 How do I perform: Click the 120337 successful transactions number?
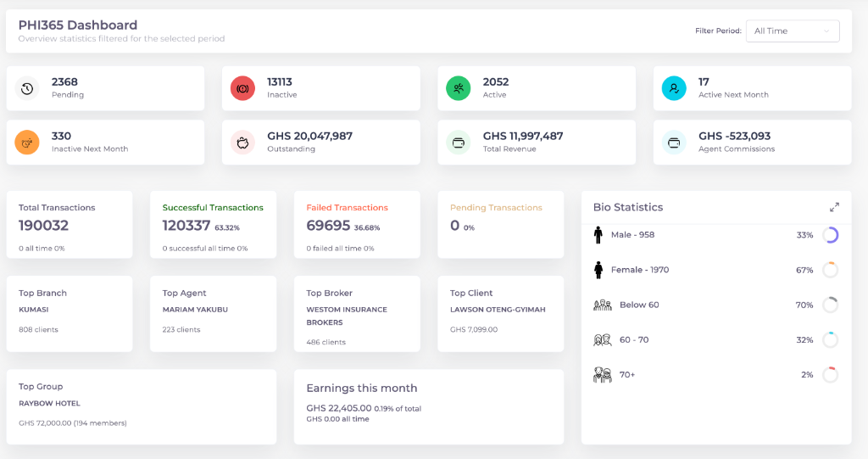pos(186,226)
